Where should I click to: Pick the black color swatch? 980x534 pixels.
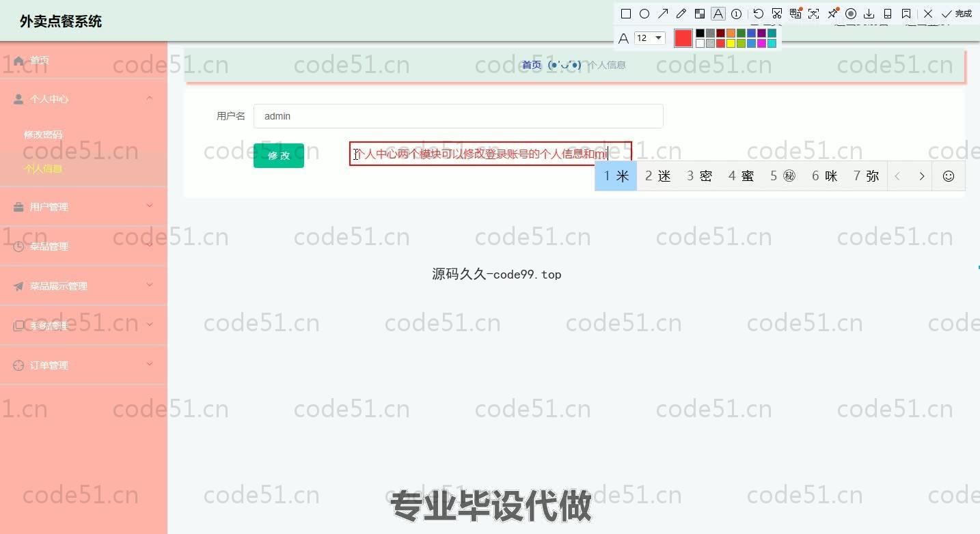point(700,33)
